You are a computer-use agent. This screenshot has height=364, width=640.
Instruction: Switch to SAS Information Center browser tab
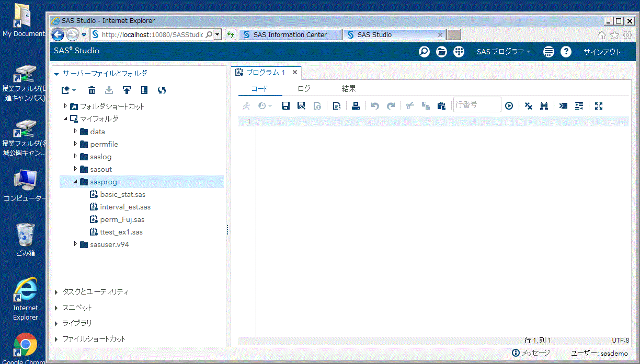[290, 35]
